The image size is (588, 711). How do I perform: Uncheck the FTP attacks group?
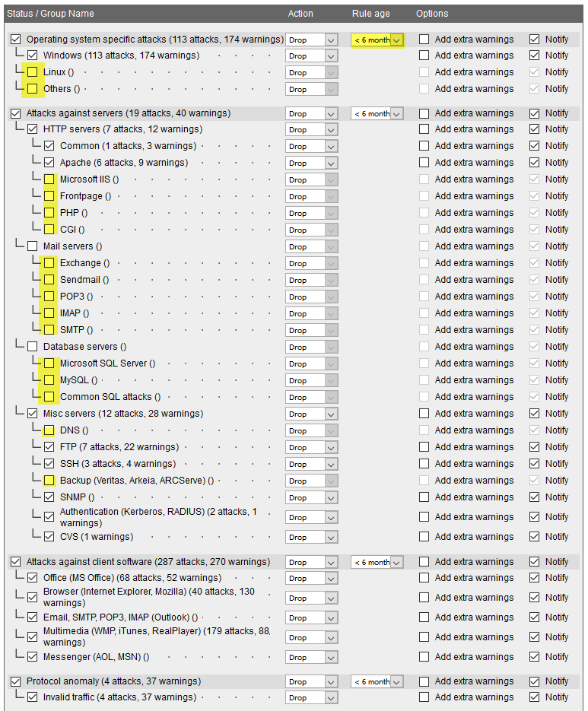[49, 447]
